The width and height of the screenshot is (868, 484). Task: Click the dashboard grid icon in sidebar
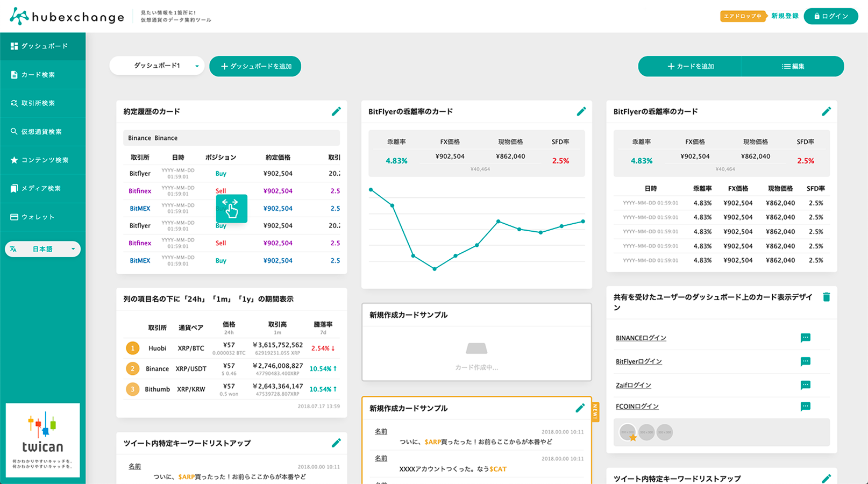[x=14, y=46]
